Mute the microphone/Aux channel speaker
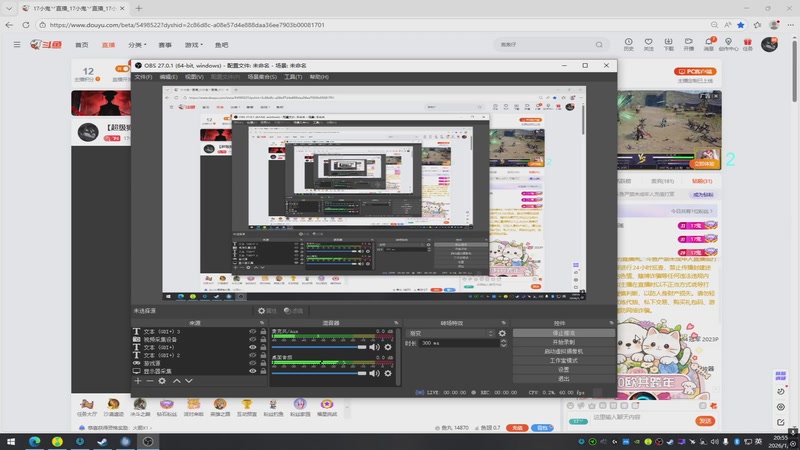 pos(374,347)
